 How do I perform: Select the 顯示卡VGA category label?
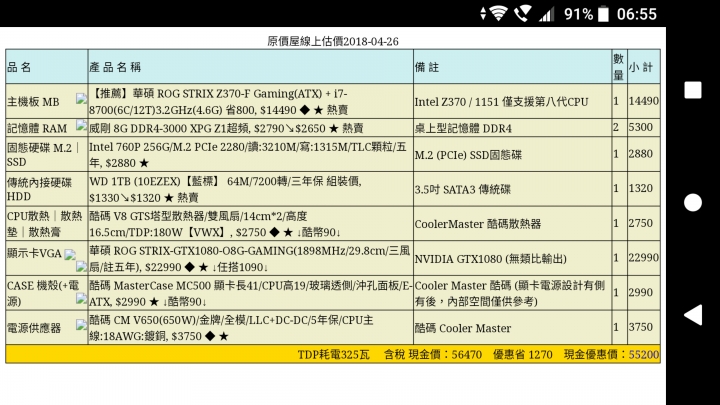(34, 253)
